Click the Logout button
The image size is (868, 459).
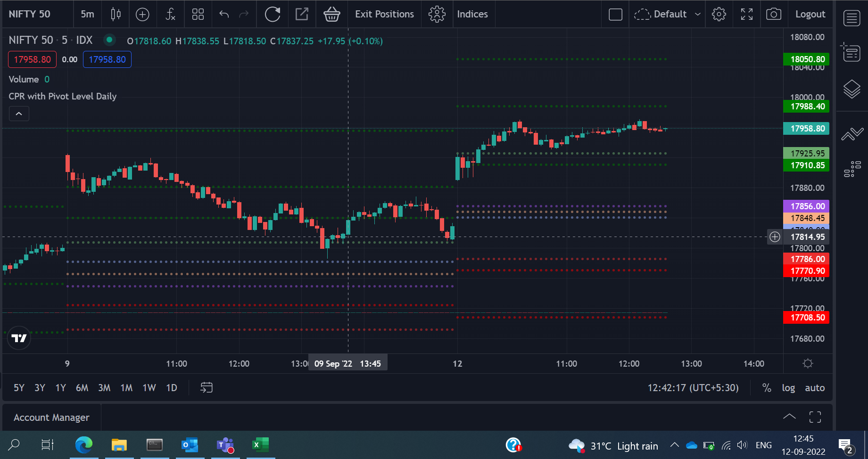coord(810,14)
